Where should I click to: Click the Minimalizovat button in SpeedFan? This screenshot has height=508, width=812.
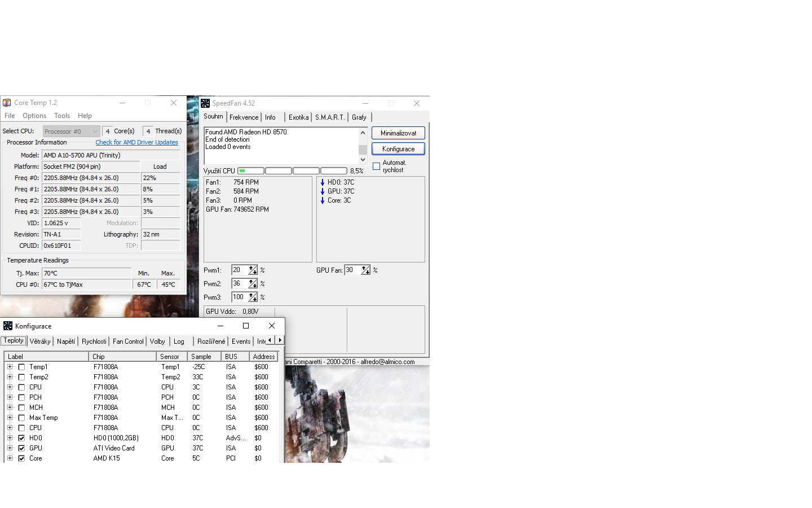[x=398, y=133]
